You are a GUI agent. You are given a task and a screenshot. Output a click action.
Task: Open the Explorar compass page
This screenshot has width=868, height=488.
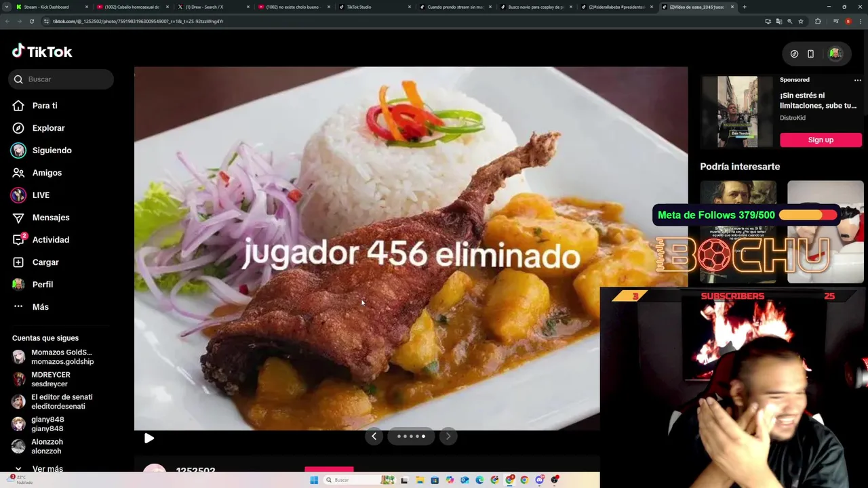39,128
